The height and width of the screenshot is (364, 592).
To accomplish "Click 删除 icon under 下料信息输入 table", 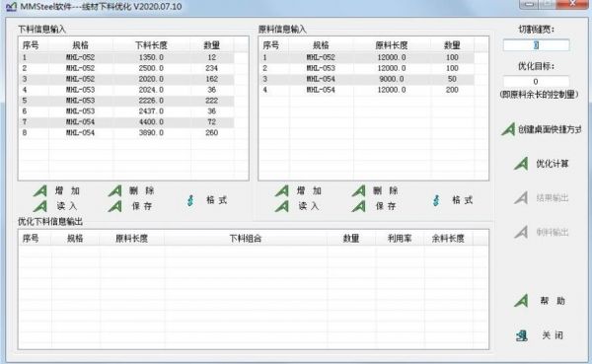I will (x=115, y=190).
